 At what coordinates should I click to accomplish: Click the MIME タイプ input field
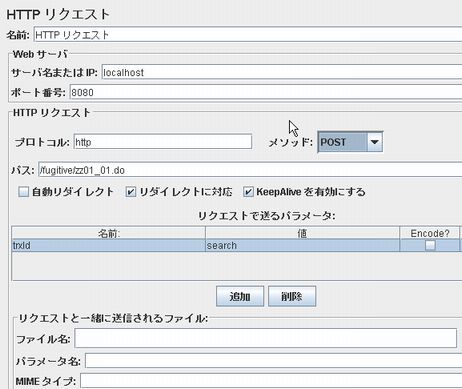(x=271, y=381)
